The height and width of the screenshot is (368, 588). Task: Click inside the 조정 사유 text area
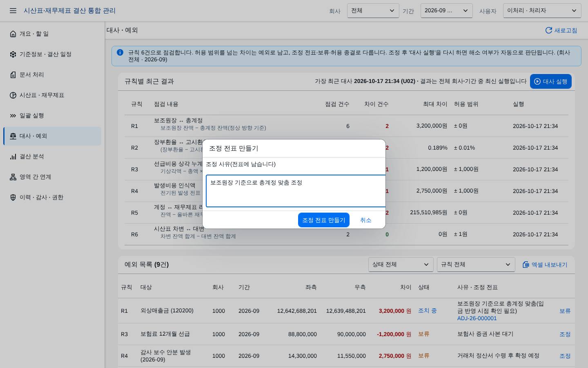tap(296, 191)
